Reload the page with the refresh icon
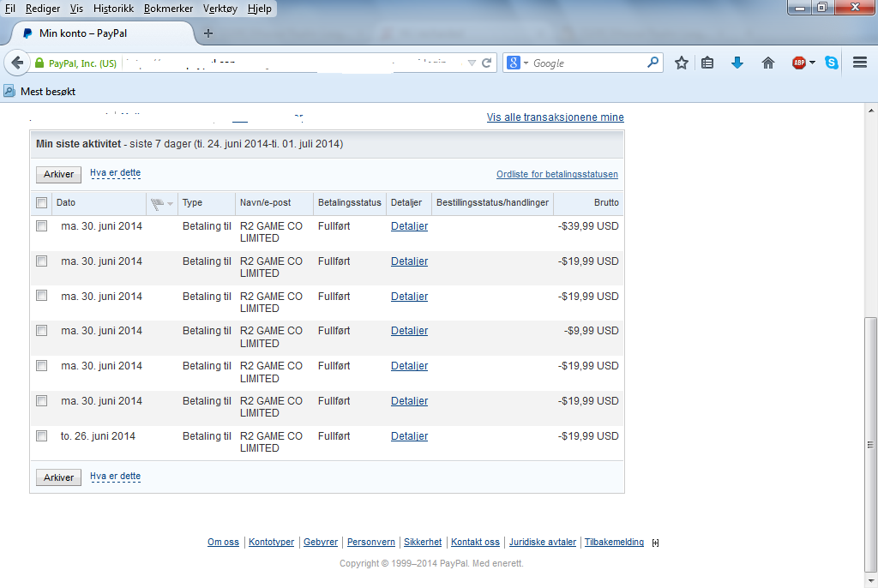 coord(487,63)
